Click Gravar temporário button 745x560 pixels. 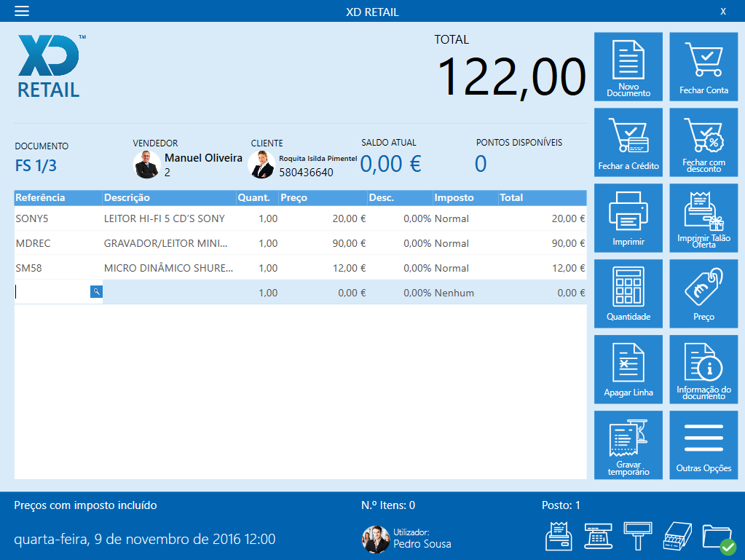(628, 445)
